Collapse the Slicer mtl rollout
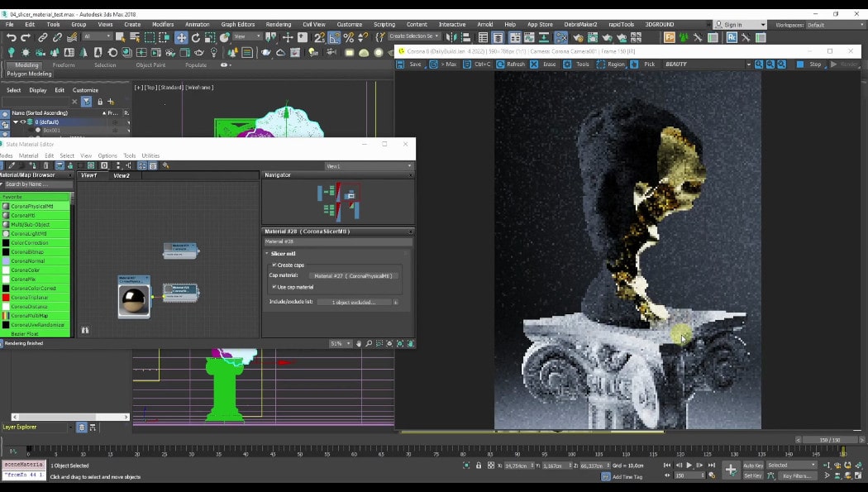The image size is (868, 492). click(x=267, y=254)
